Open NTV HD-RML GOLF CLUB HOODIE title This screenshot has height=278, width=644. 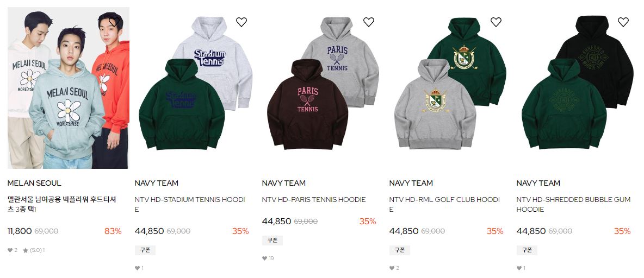click(445, 205)
